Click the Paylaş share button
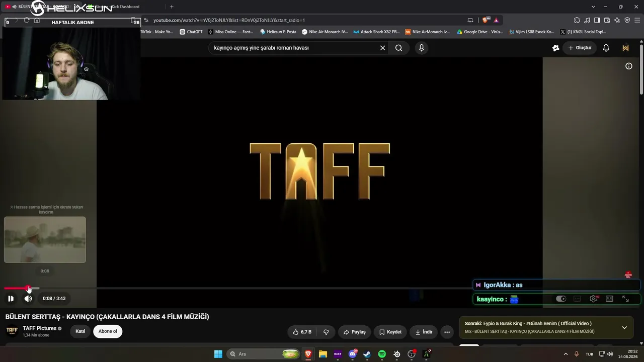The width and height of the screenshot is (644, 362). (354, 332)
